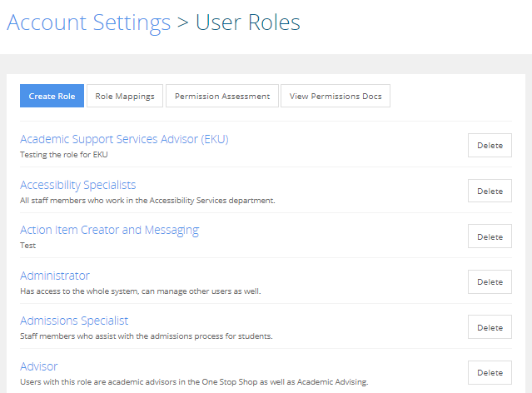The image size is (532, 393).
Task: Open Academic Support Services Advisor (EKU) role
Action: click(124, 139)
